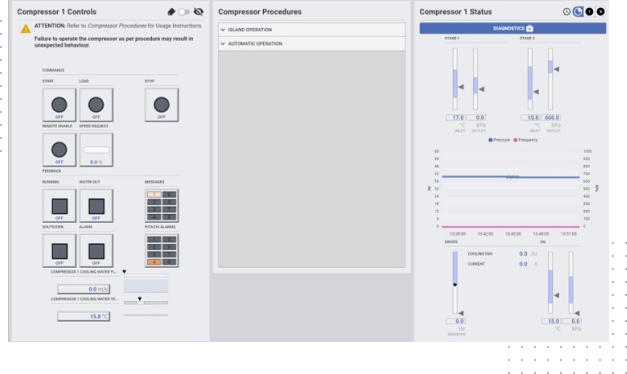The image size is (627, 374).
Task: Open the Diagnostics panel button
Action: [x=513, y=28]
